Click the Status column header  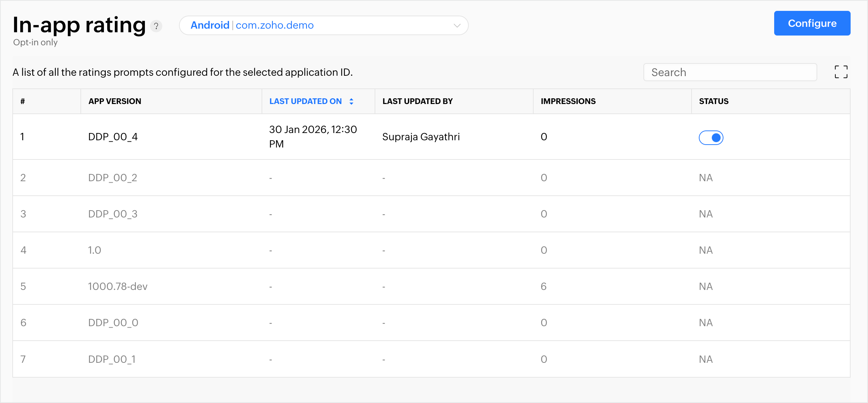click(x=713, y=101)
